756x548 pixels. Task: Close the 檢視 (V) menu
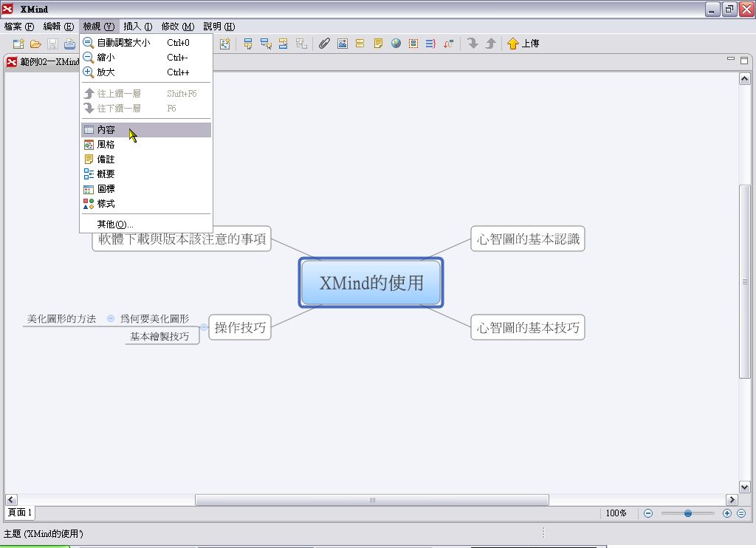[x=99, y=27]
